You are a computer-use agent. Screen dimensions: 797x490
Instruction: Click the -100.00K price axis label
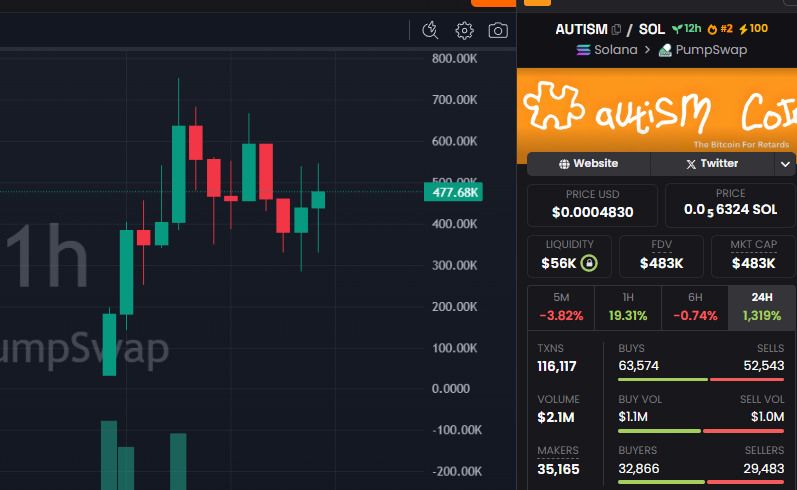456,430
